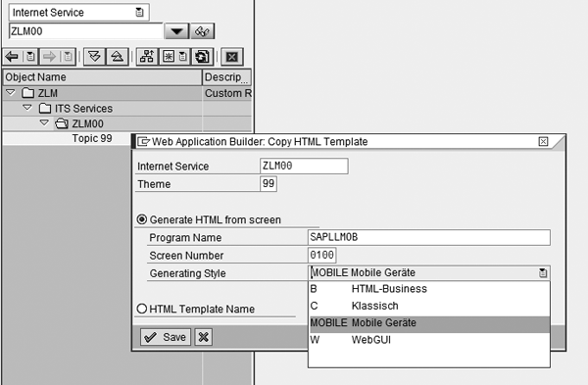This screenshot has width=588, height=385.
Task: Go forward with the right arrow icon
Action: pyautogui.click(x=49, y=57)
